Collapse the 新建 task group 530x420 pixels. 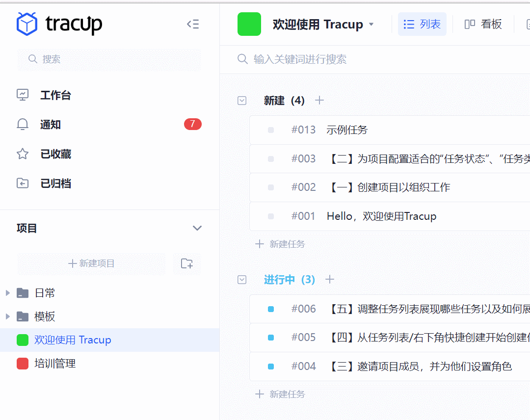pos(242,101)
